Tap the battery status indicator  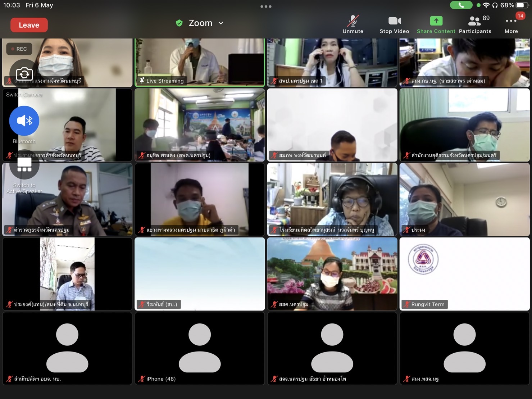(x=522, y=5)
